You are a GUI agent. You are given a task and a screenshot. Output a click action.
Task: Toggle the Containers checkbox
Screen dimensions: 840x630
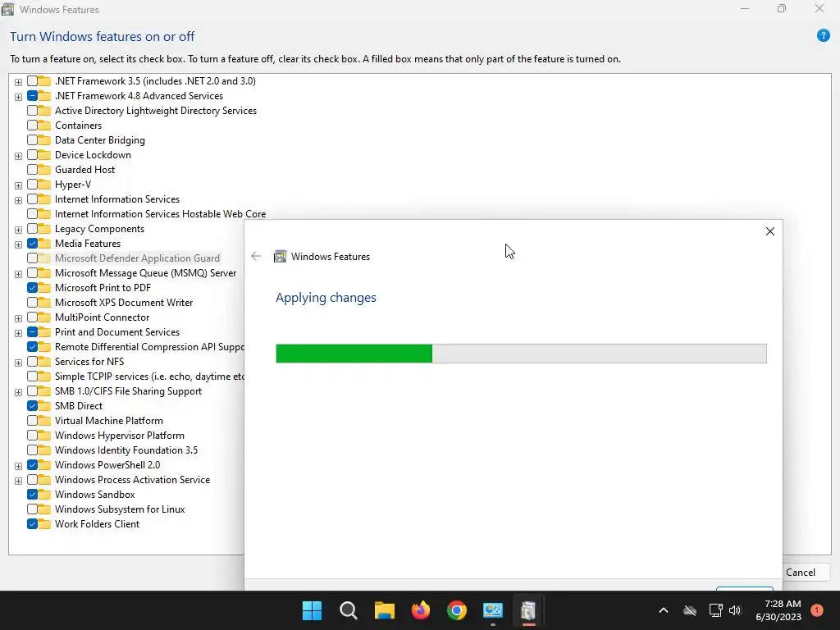coord(32,126)
